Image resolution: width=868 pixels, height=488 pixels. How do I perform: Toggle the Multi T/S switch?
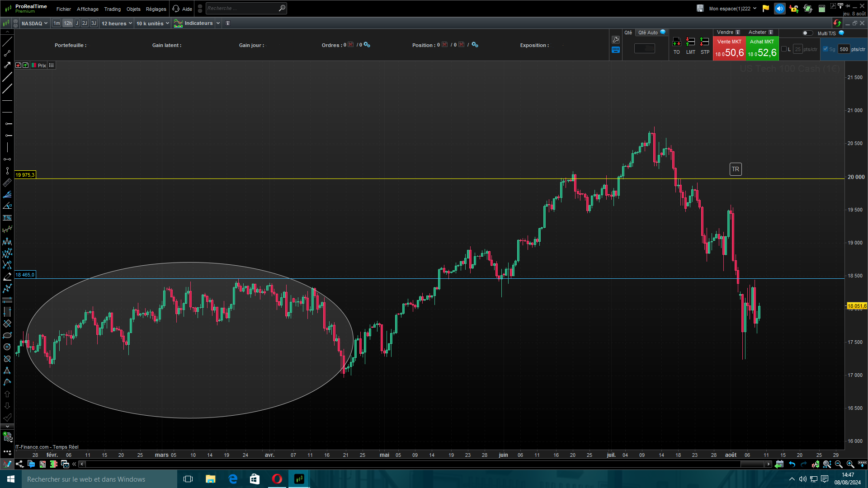807,33
